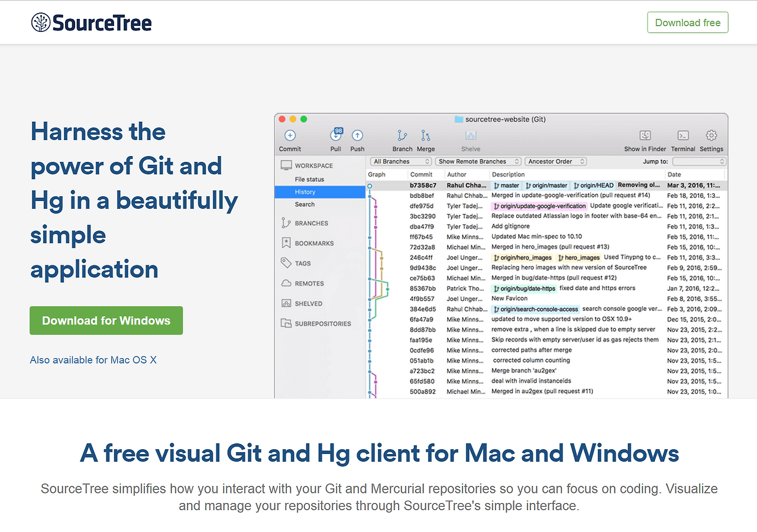Select commit hash ff67b45
This screenshot has height=532, width=757.
[x=421, y=237]
